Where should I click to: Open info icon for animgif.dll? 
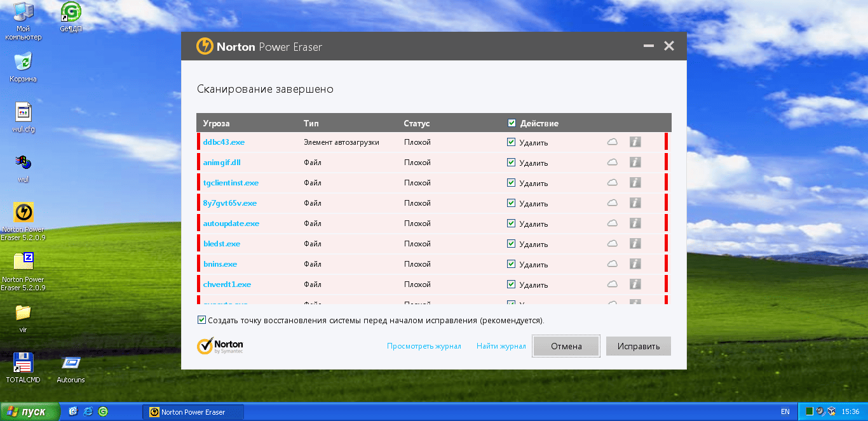635,163
